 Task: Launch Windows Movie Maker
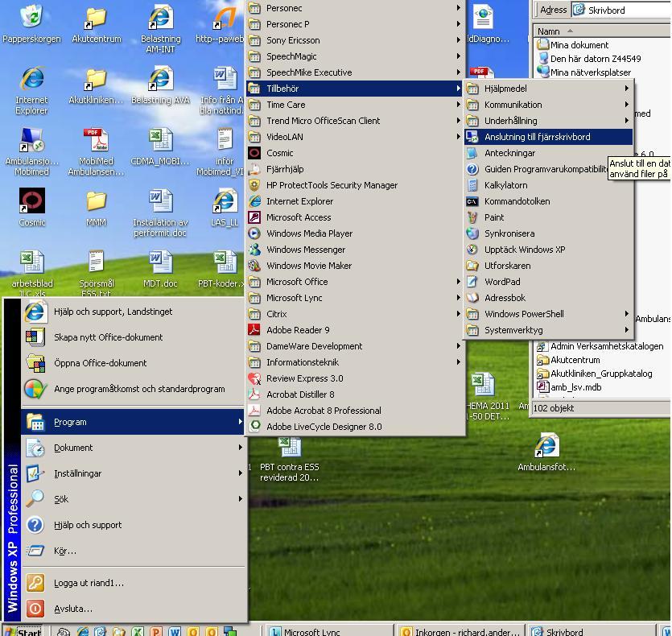(355, 266)
